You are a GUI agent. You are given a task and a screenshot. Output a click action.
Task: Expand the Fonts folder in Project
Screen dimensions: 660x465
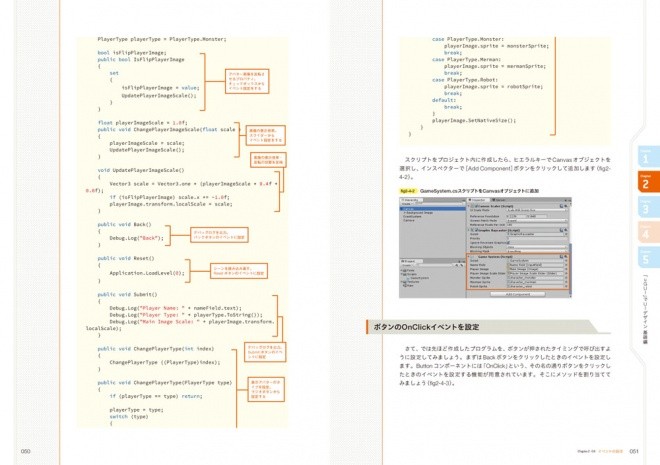coord(402,270)
